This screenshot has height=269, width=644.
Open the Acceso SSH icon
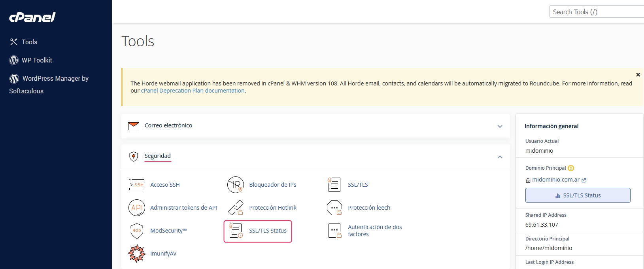137,185
